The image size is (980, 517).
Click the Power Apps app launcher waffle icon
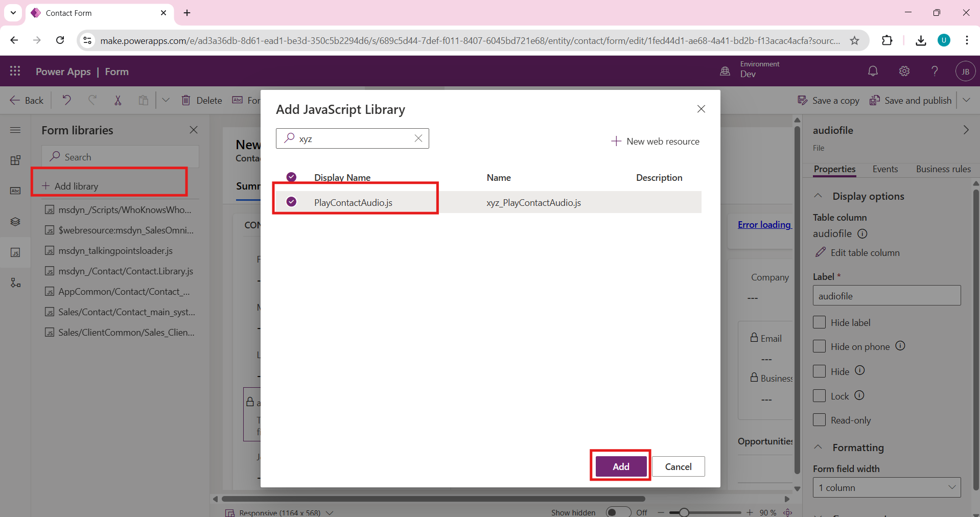tap(15, 72)
